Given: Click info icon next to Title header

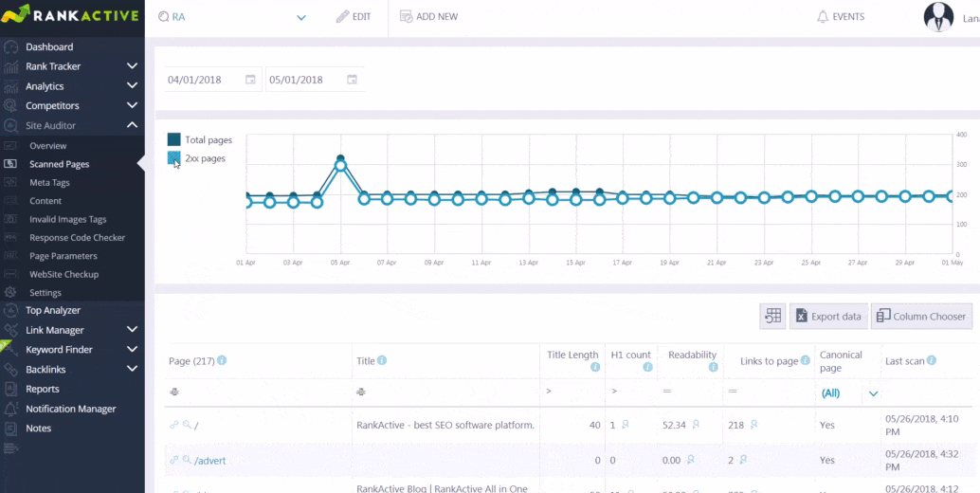Looking at the screenshot, I should pyautogui.click(x=382, y=360).
